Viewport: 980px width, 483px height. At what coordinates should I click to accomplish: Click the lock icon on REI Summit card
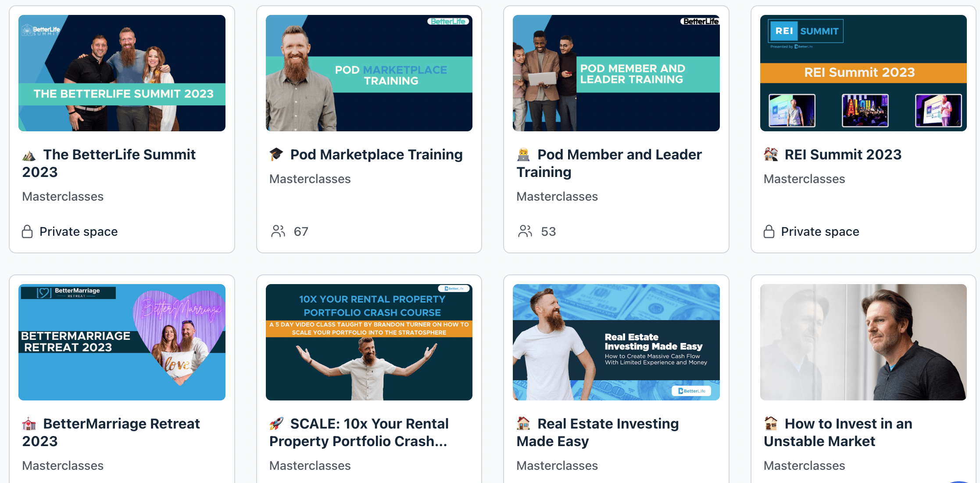point(769,231)
